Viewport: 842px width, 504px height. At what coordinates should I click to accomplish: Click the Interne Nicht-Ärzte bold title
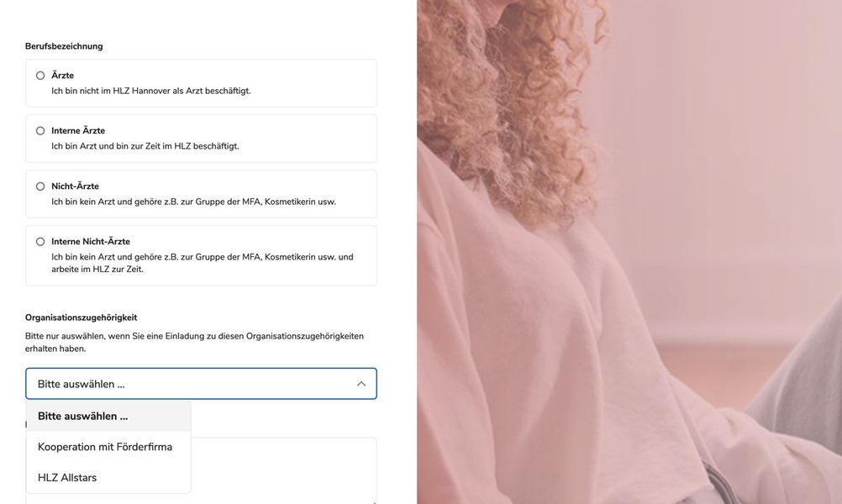[x=91, y=242]
